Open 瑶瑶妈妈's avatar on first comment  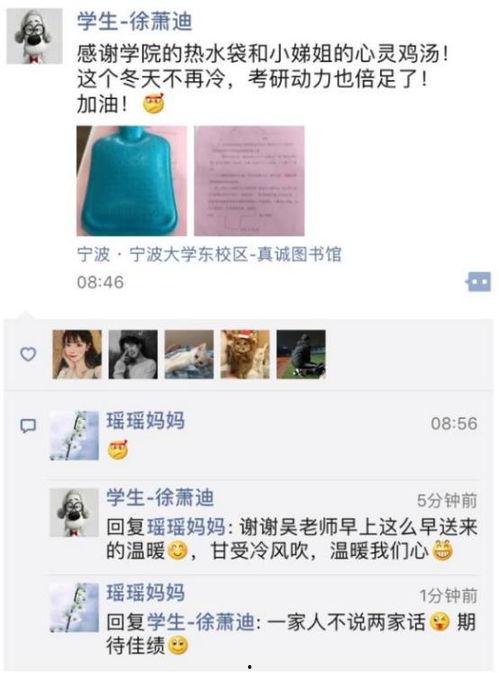tap(74, 436)
